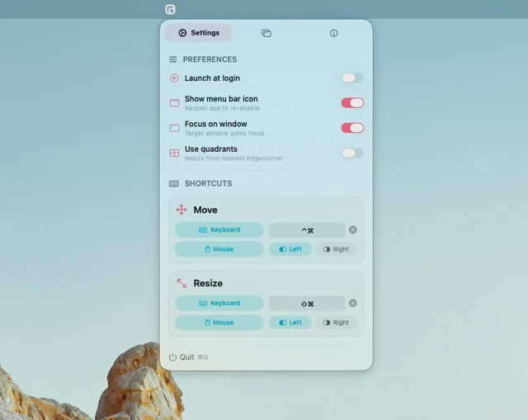Viewport: 528px width, 420px height.
Task: Switch to the windows tab icon
Action: coord(266,33)
